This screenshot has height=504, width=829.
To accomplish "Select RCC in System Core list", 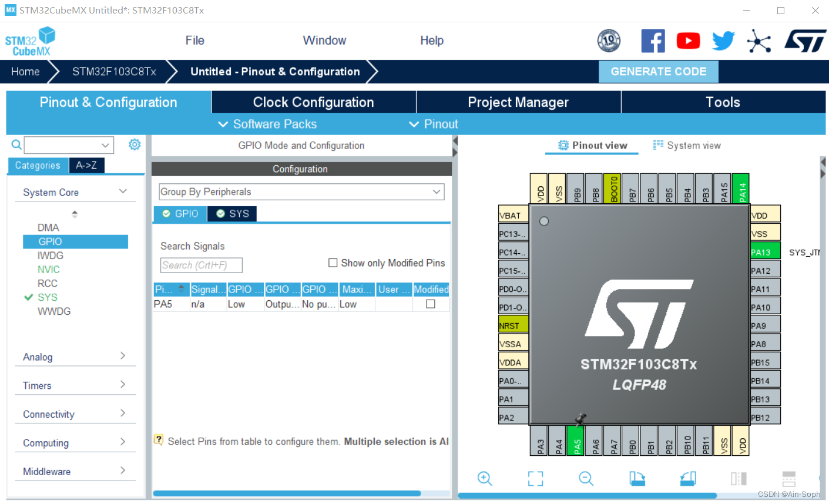I will pos(48,283).
